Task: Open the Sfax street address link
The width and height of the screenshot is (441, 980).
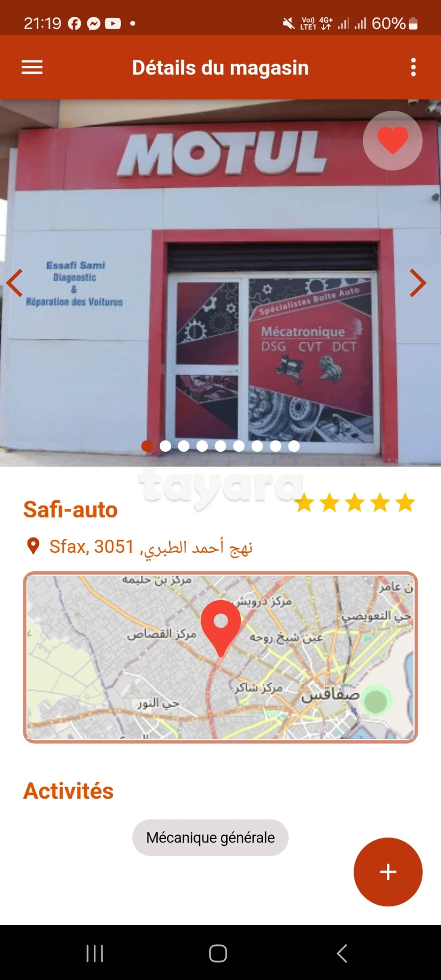Action: pos(151,547)
